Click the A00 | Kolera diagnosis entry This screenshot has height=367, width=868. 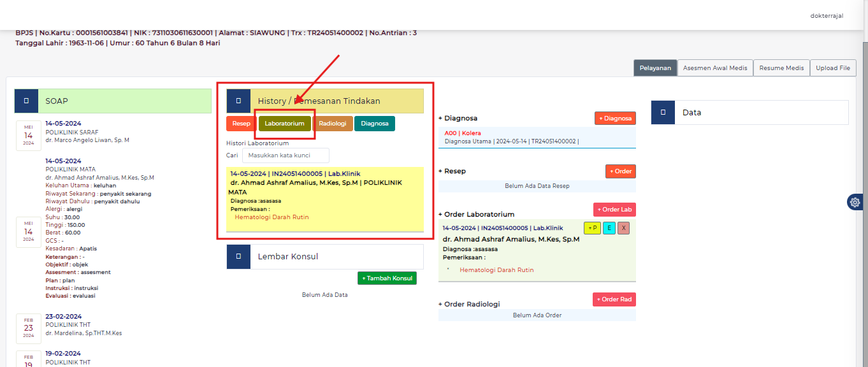(x=463, y=133)
